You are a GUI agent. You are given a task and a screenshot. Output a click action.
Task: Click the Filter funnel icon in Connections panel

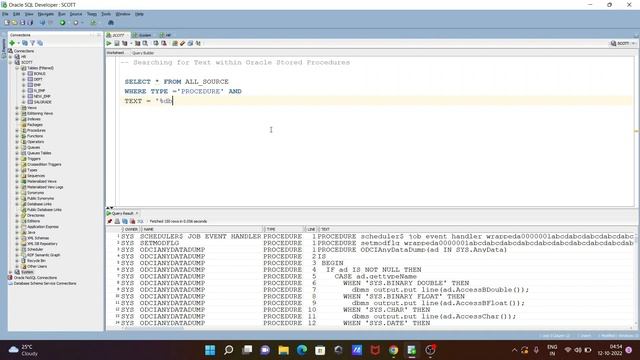pyautogui.click(x=33, y=43)
